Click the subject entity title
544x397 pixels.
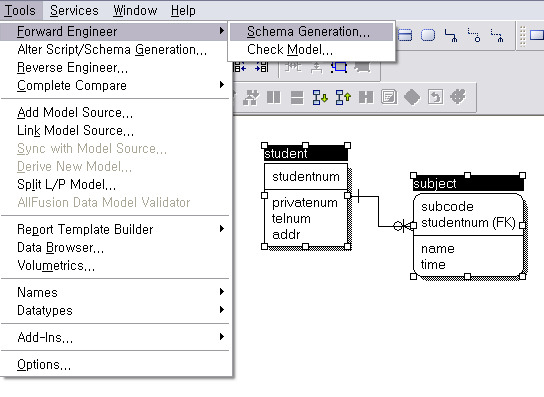434,184
